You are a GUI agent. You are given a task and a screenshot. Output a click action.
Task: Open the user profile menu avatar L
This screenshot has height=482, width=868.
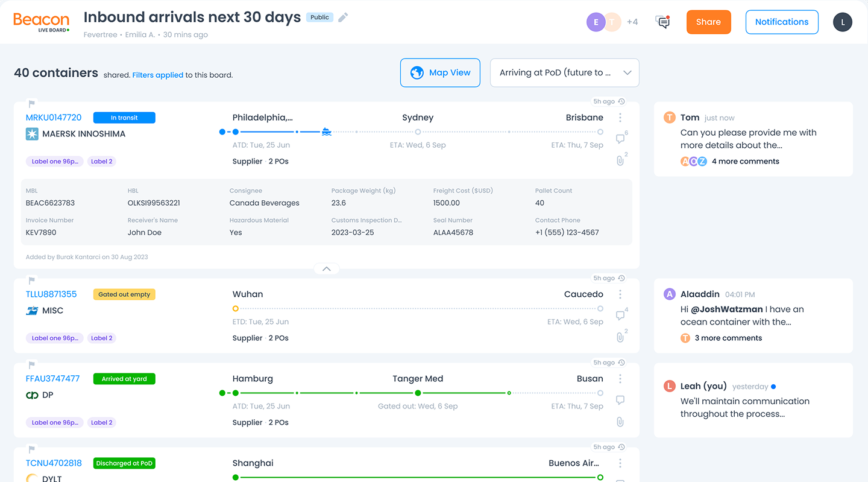[x=842, y=22]
